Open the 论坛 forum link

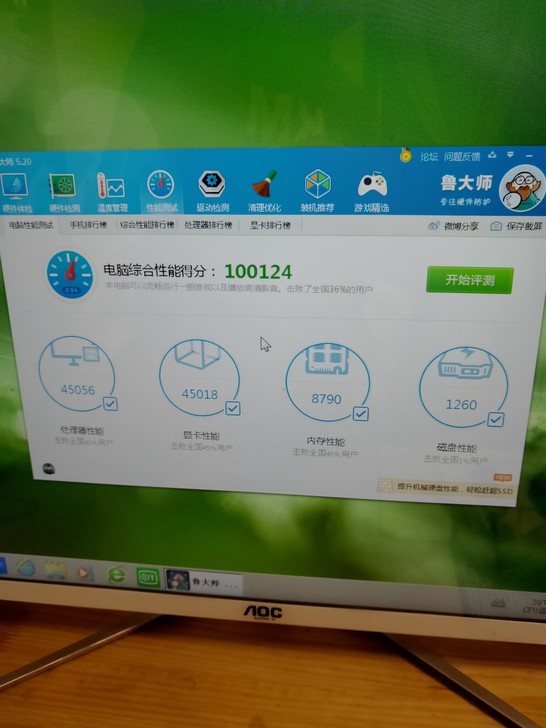[429, 156]
